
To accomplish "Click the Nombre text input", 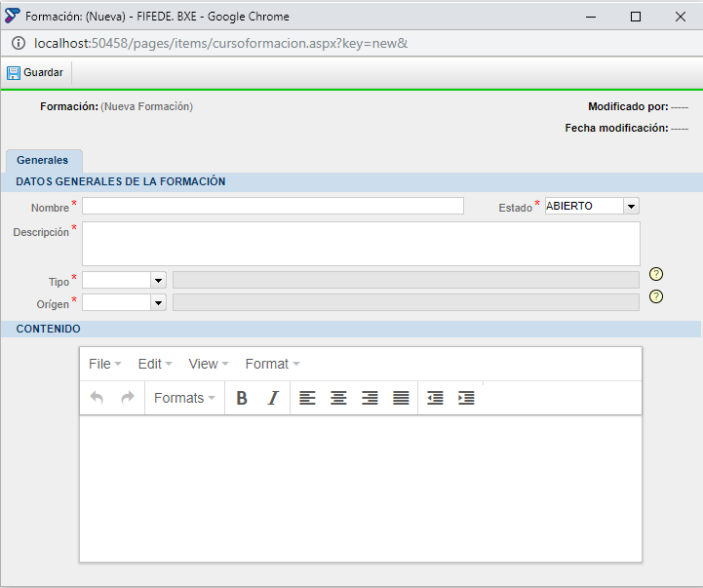I will pyautogui.click(x=273, y=207).
